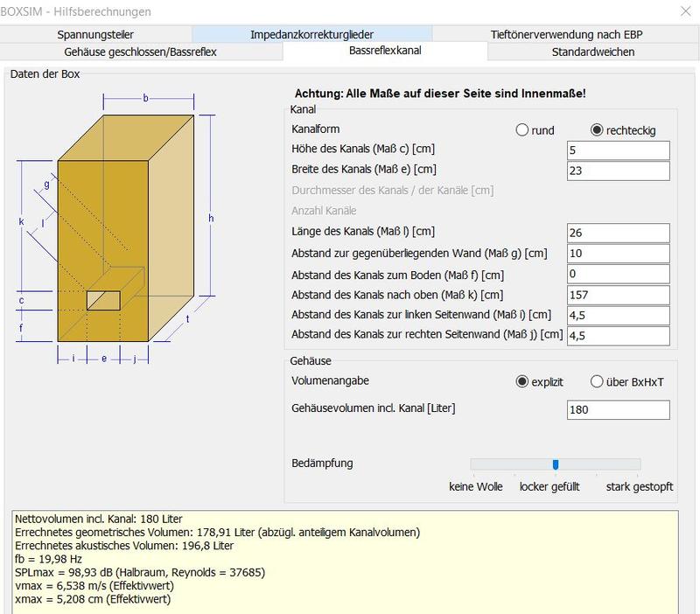Screen dimensions: 700x614
Task: Select the Bassreflexkanal tab
Action: coord(385,51)
